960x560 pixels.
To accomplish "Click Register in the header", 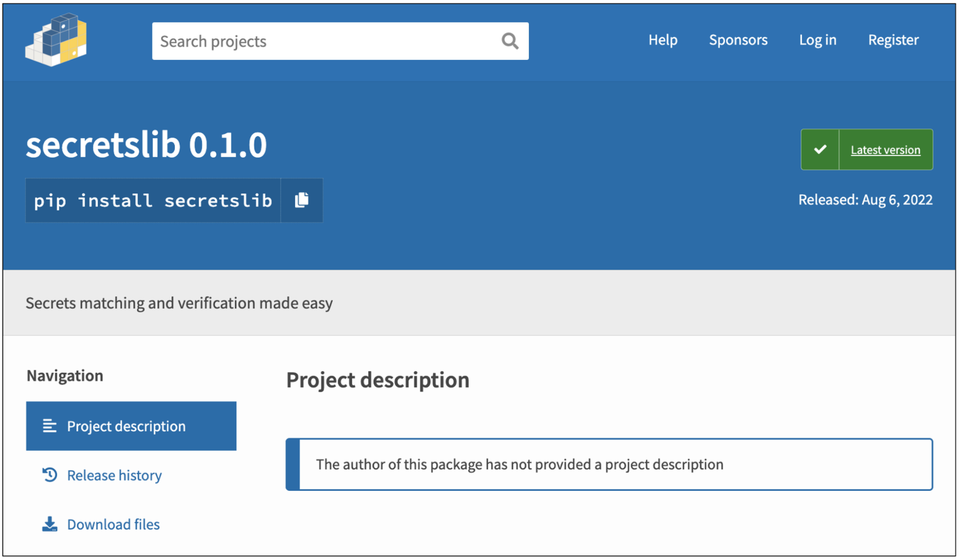I will point(893,40).
